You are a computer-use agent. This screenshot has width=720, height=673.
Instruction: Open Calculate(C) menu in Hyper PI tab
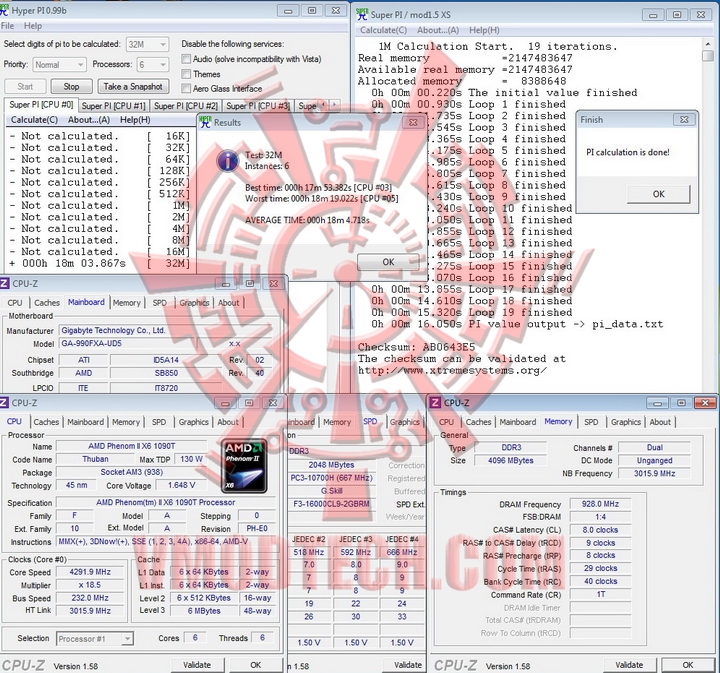coord(34,120)
